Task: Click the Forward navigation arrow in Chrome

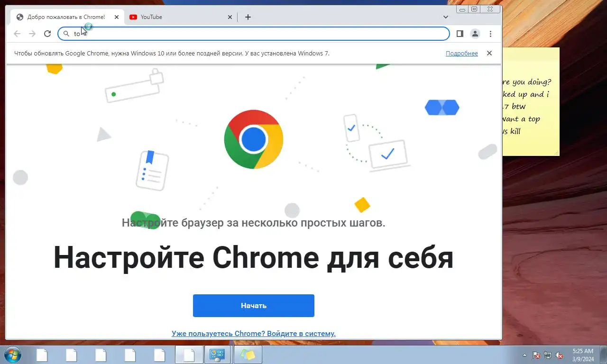Action: pyautogui.click(x=32, y=34)
